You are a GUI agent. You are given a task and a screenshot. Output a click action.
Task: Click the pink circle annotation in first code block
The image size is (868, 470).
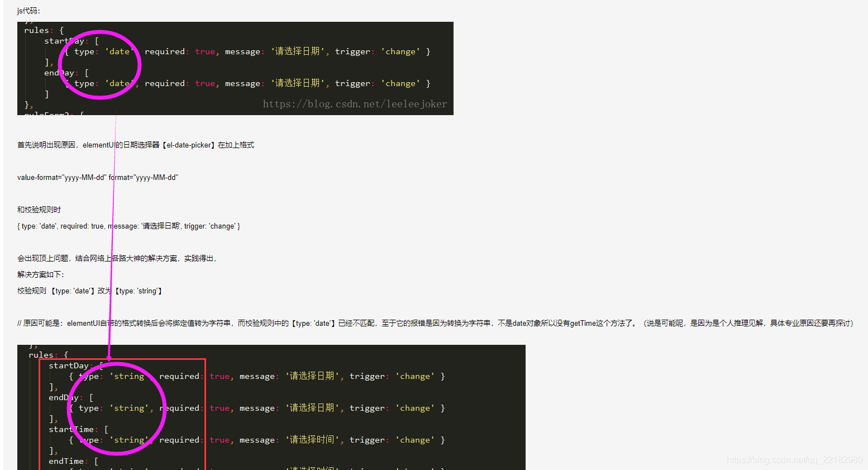tap(99, 64)
